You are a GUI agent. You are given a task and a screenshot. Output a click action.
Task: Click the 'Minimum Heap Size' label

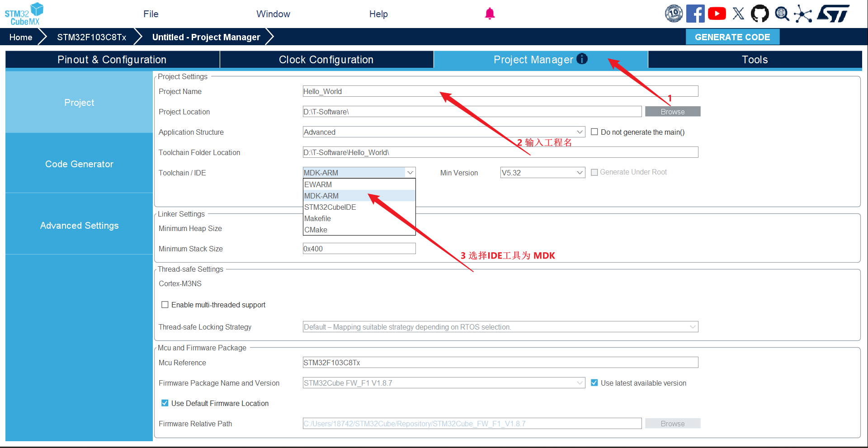(x=190, y=228)
